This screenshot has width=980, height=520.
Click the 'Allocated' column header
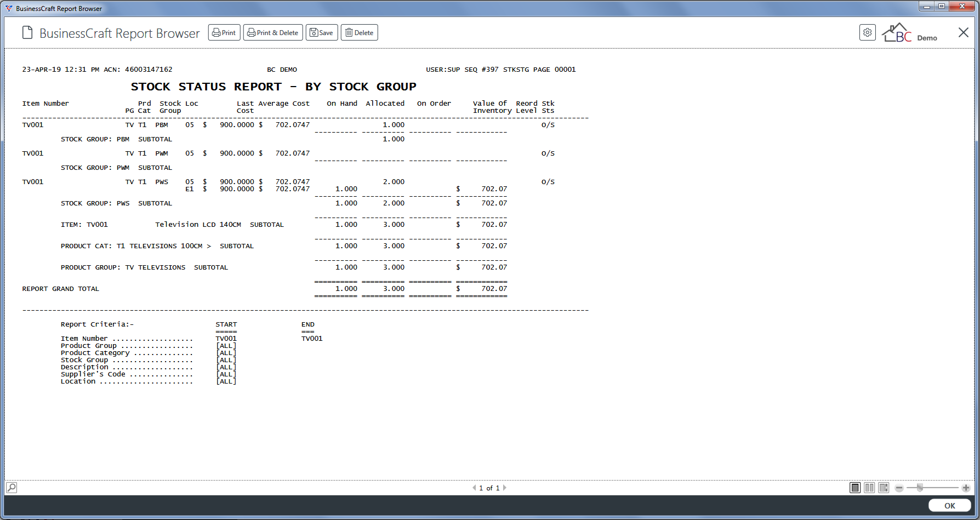[385, 104]
